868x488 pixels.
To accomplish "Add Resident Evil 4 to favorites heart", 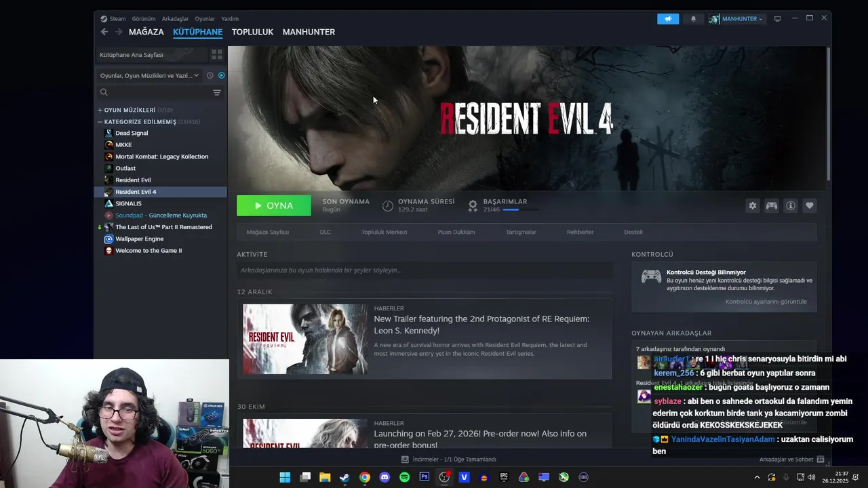I will click(x=810, y=205).
